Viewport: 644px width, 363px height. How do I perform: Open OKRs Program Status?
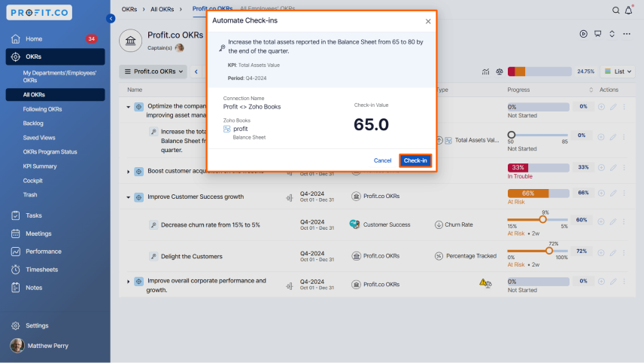(50, 151)
